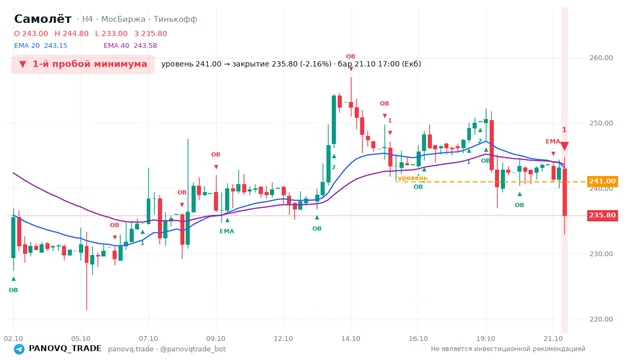Click the EMA 40 243.58 legend
The height and width of the screenshot is (360, 640).
[x=130, y=46]
